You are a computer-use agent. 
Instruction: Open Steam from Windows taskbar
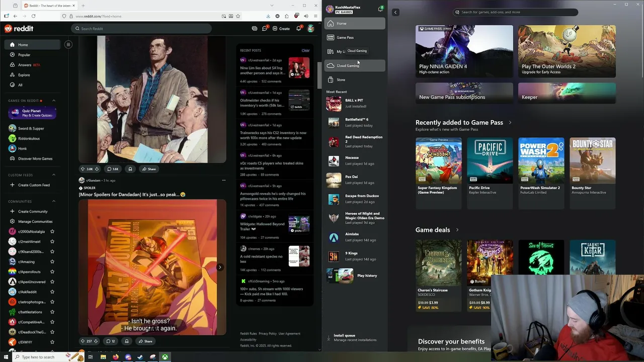point(140,357)
